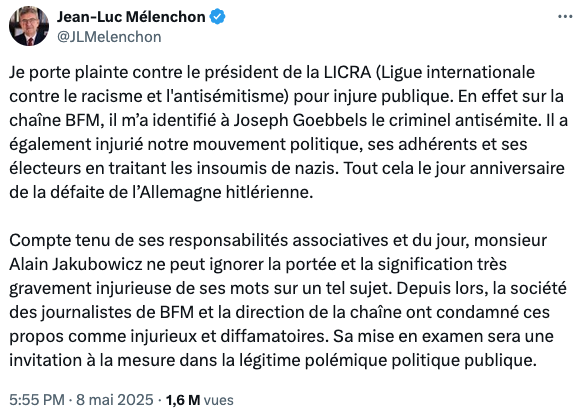Open Jean-Luc Mélenchon's profile avatar photo
Screen dimensions: 580x413
(x=29, y=26)
